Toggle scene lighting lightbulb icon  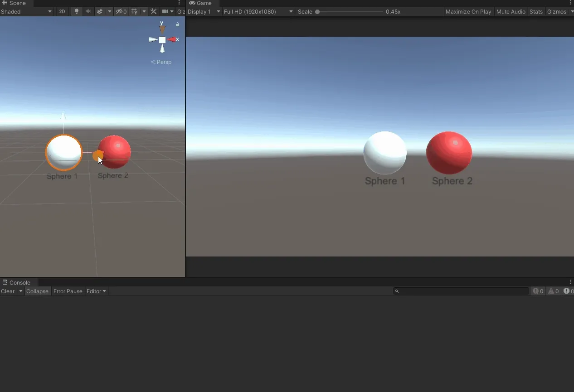(x=77, y=11)
